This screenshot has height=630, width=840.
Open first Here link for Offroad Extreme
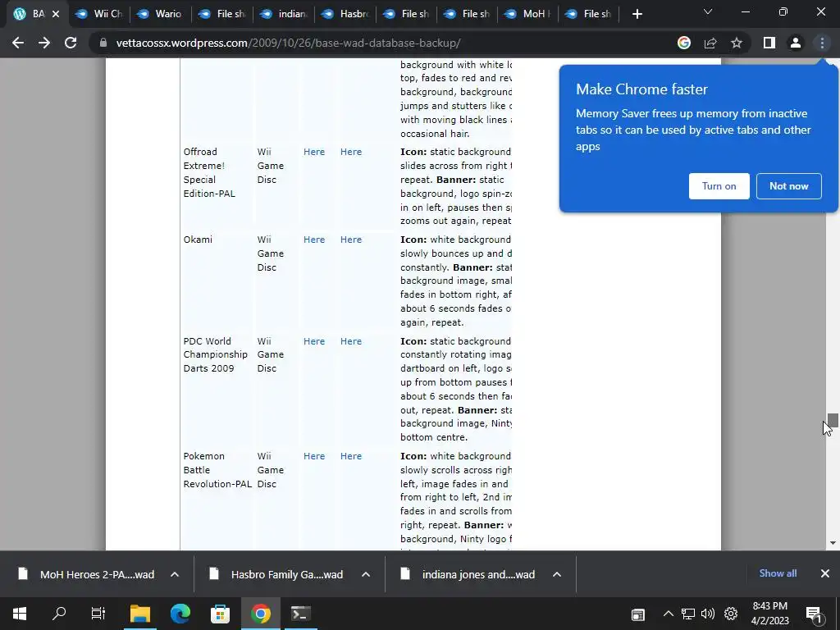[314, 152]
